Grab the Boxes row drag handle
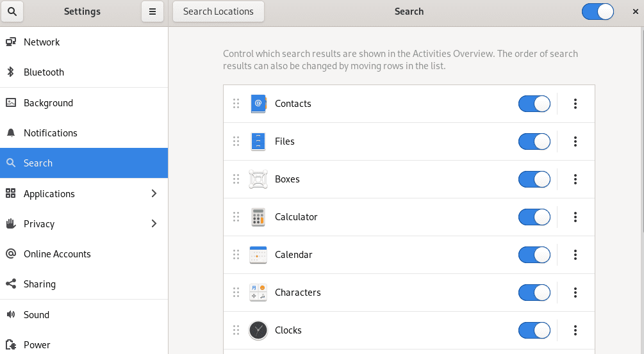 (x=236, y=179)
